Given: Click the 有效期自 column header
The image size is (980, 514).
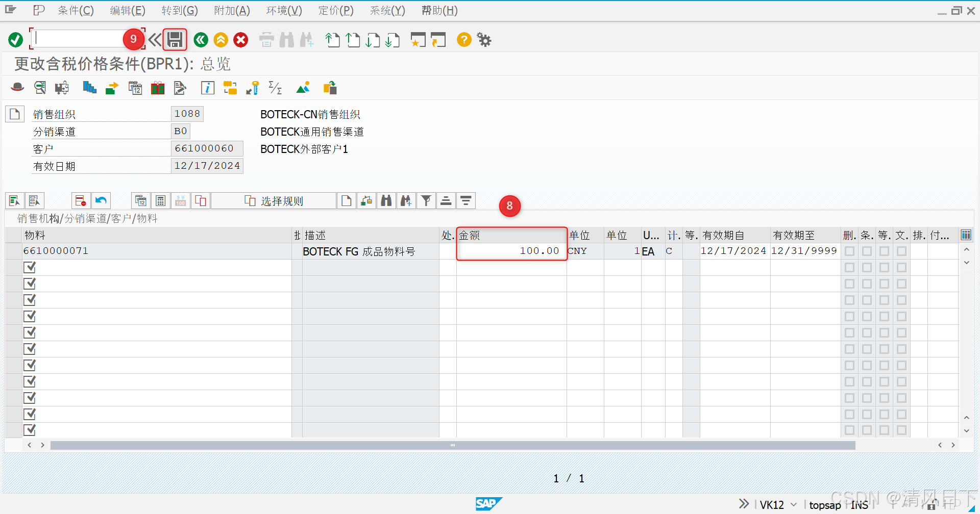Looking at the screenshot, I should tap(735, 235).
